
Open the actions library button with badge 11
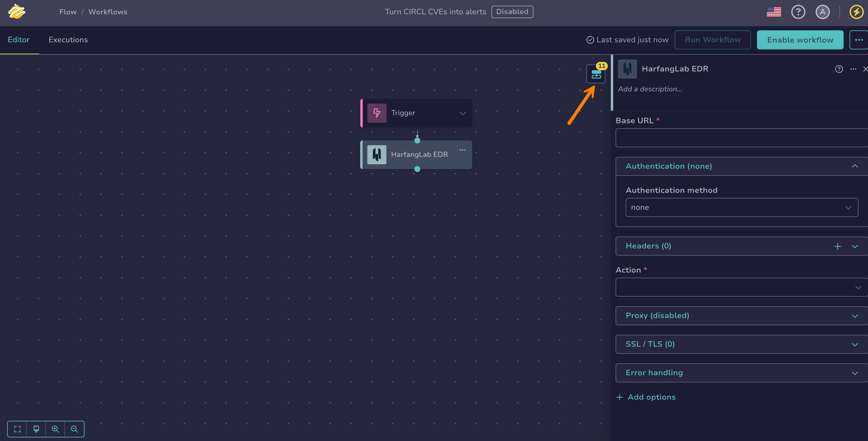[x=596, y=73]
